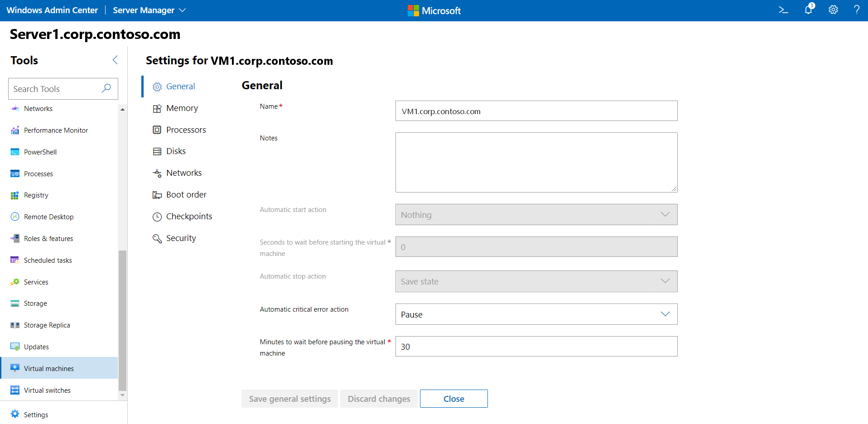Check notifications via the bell icon
The width and height of the screenshot is (868, 424).
[x=808, y=10]
